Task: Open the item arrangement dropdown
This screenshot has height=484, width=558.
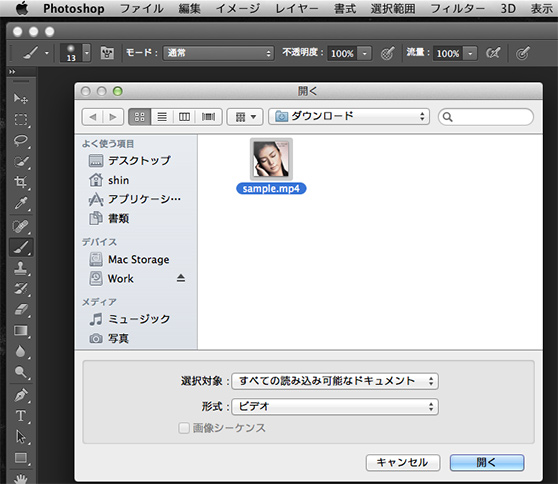Action: point(245,117)
